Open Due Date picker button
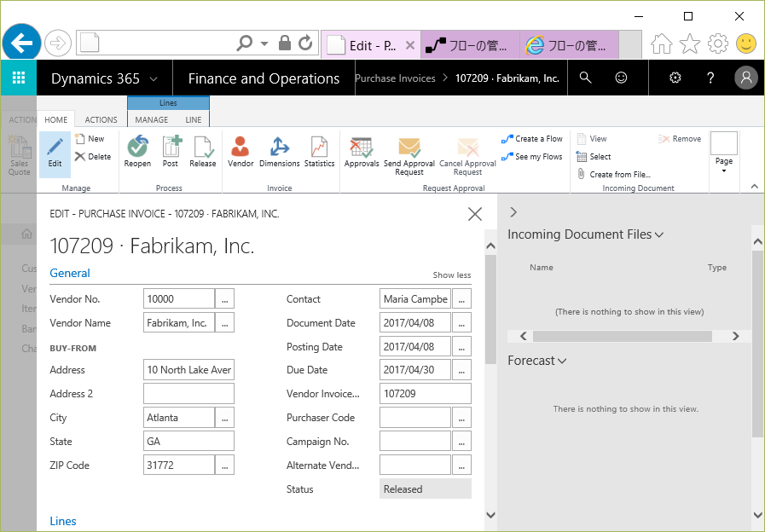Image resolution: width=765 pixels, height=532 pixels. pos(461,370)
